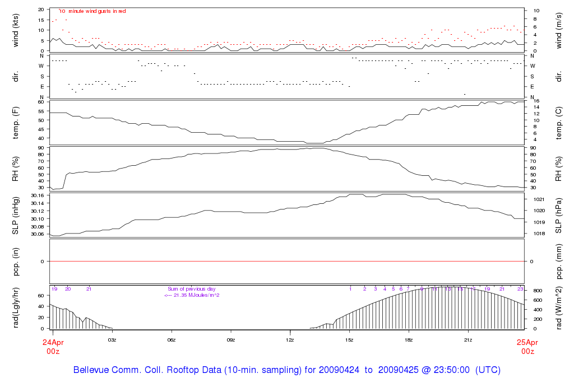Viewport: 574px width, 392px height.
Task: Click the 'temp. (C)' axis label
Action: [x=559, y=123]
